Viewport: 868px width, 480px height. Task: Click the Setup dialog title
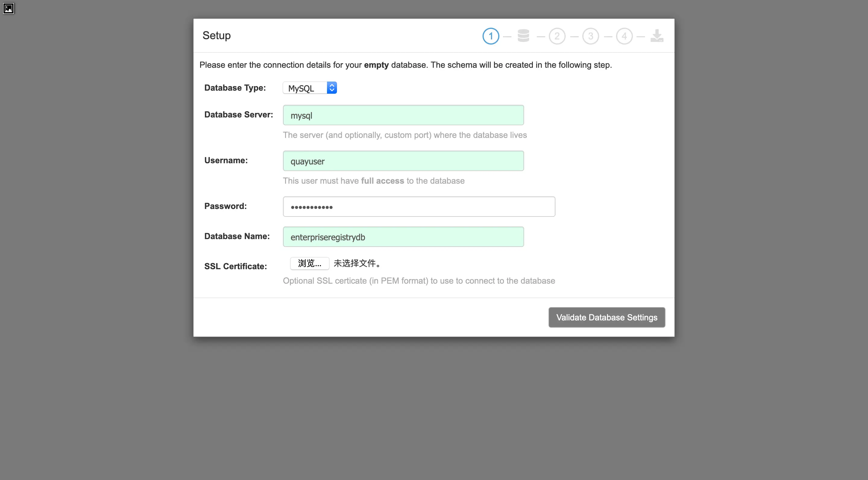coord(216,35)
